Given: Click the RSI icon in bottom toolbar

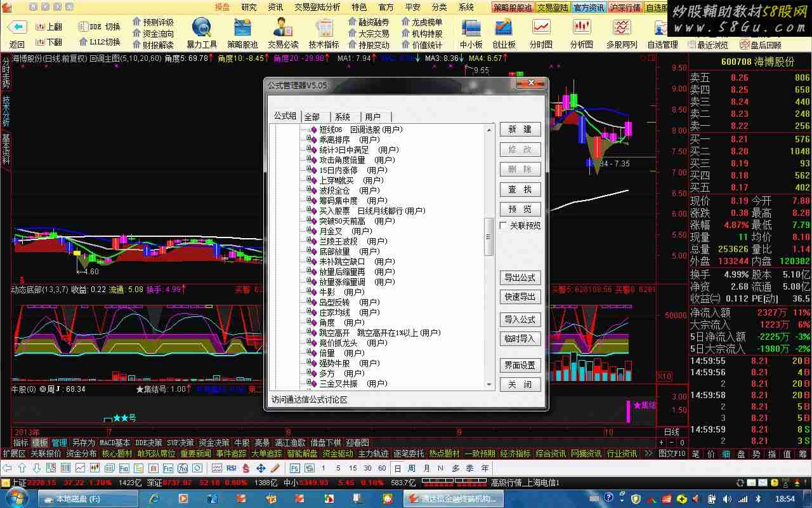Looking at the screenshot, I should 232,468.
